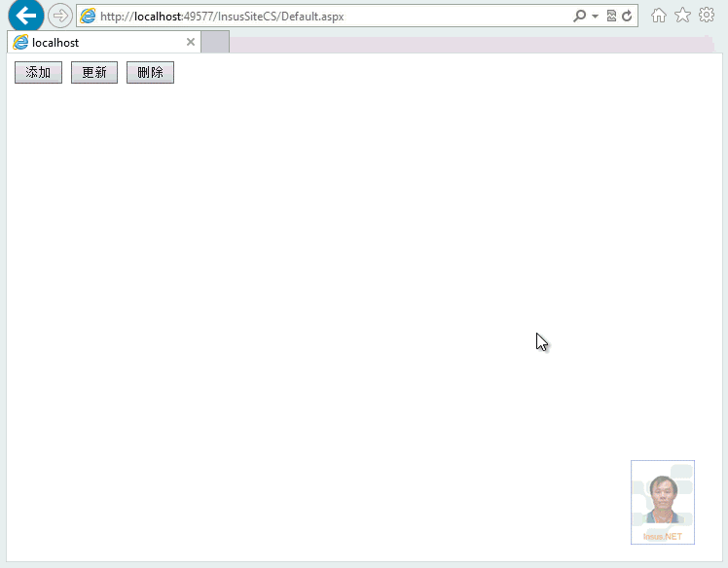Close the localhost tab
Image resolution: width=728 pixels, height=568 pixels.
pyautogui.click(x=191, y=43)
